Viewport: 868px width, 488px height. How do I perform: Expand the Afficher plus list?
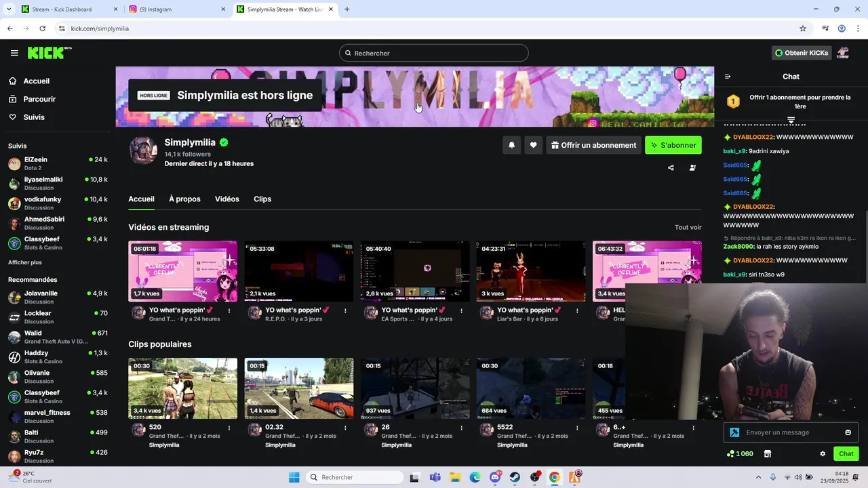(x=25, y=262)
